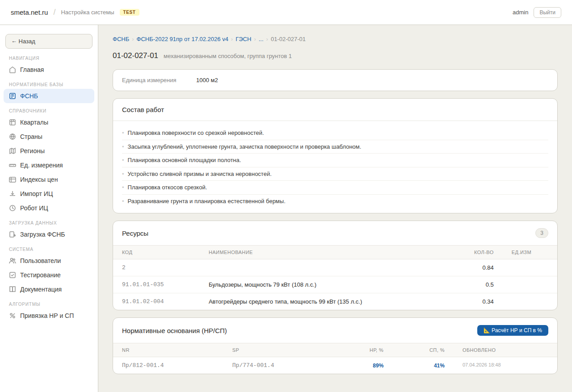Open Документация from the sidebar menu

(40, 289)
